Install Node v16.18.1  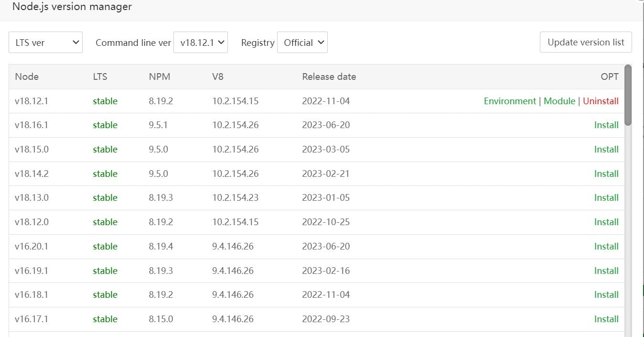click(606, 294)
